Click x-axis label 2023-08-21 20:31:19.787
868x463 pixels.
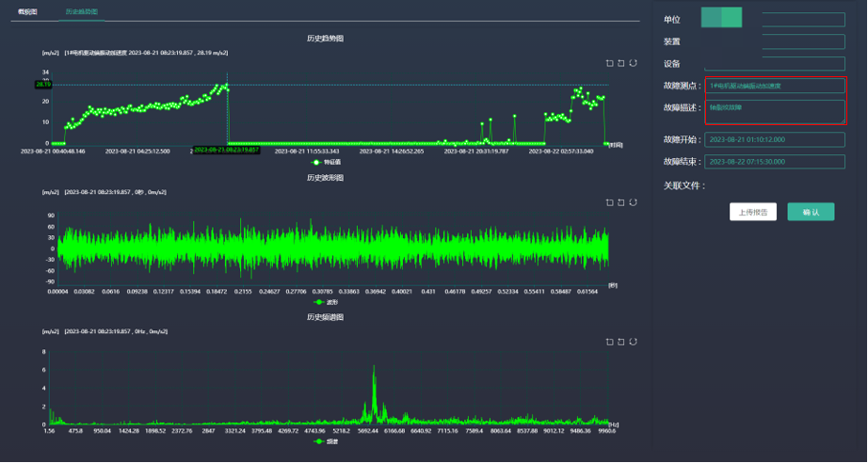[x=476, y=151]
